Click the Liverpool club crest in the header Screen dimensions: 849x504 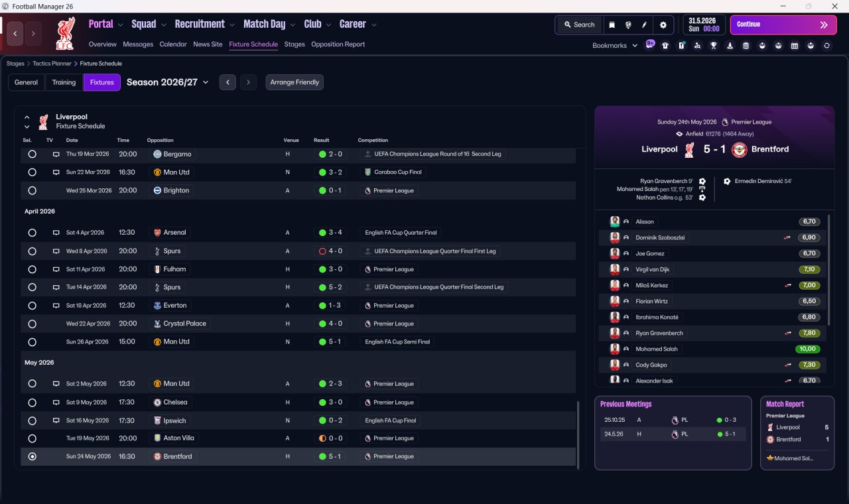[x=65, y=33]
